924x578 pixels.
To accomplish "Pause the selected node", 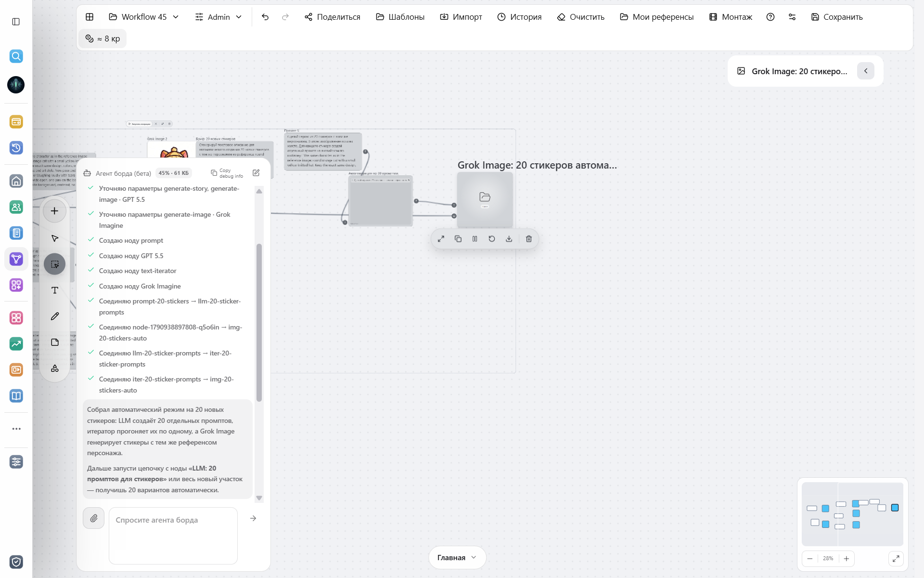I will (x=475, y=239).
